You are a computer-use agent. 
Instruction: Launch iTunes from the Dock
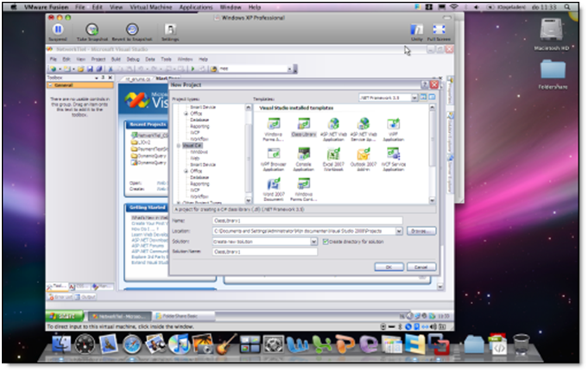point(179,344)
